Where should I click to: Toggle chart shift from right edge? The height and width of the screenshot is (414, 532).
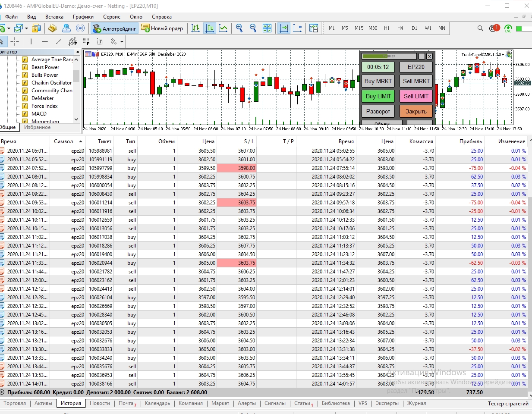pos(298,28)
